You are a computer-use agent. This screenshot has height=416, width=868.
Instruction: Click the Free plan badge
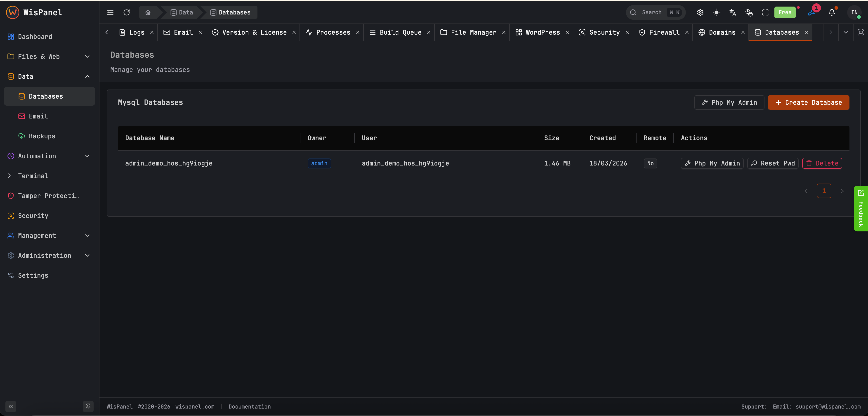[785, 12]
